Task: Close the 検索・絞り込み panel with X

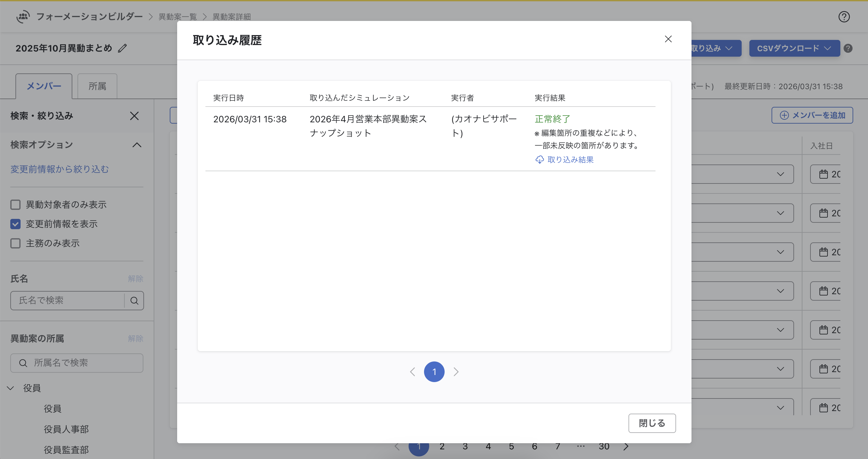Action: [134, 116]
